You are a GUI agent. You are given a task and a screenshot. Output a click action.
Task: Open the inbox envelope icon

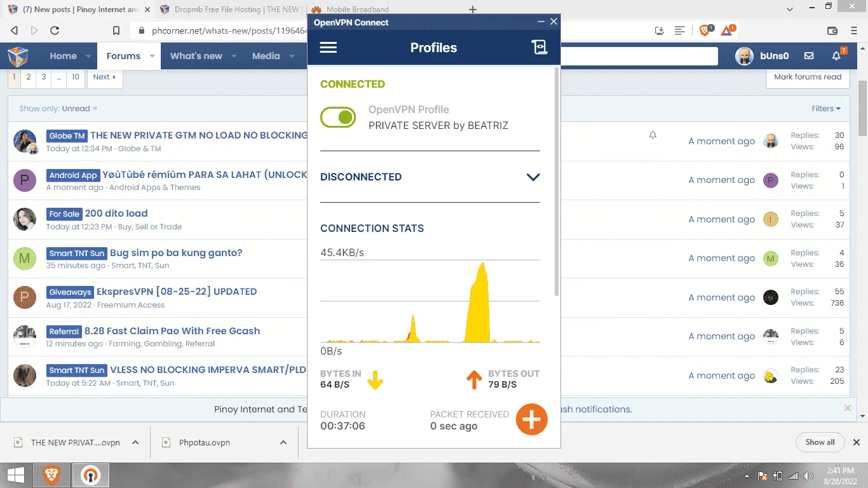809,56
